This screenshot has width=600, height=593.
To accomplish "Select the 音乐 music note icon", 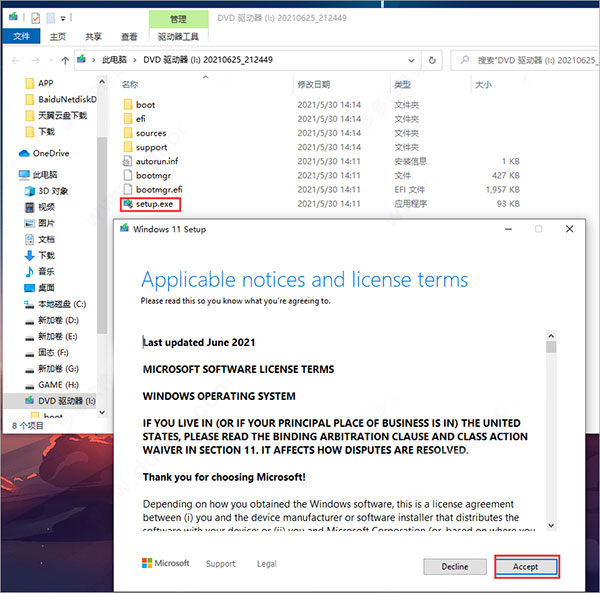I will 29,272.
